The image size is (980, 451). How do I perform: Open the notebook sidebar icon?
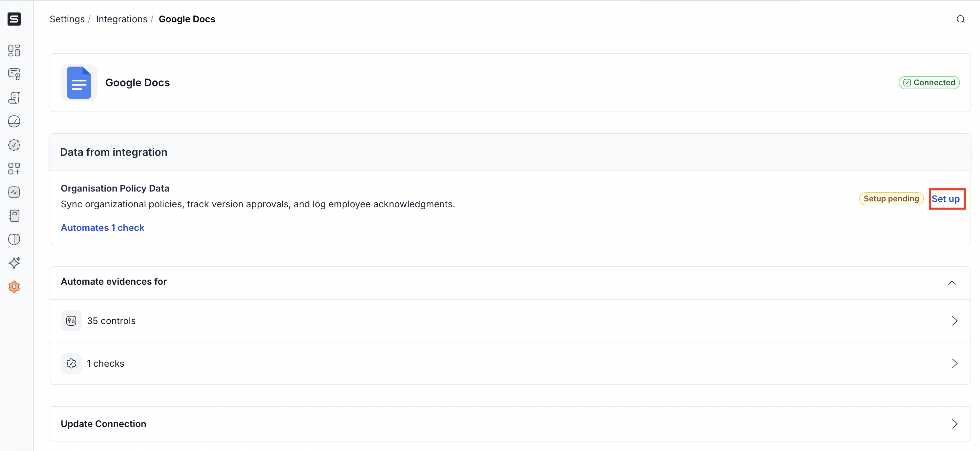coord(14,215)
